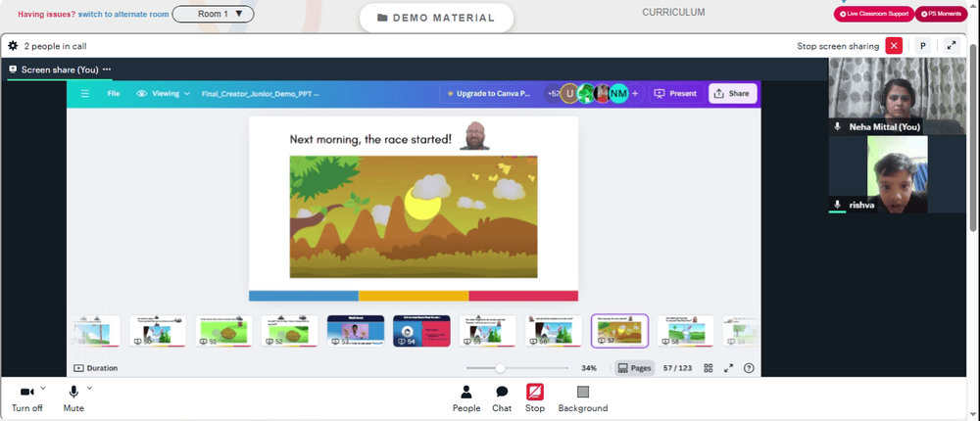Click the U collaborator avatar
This screenshot has width=980, height=421.
(x=568, y=94)
